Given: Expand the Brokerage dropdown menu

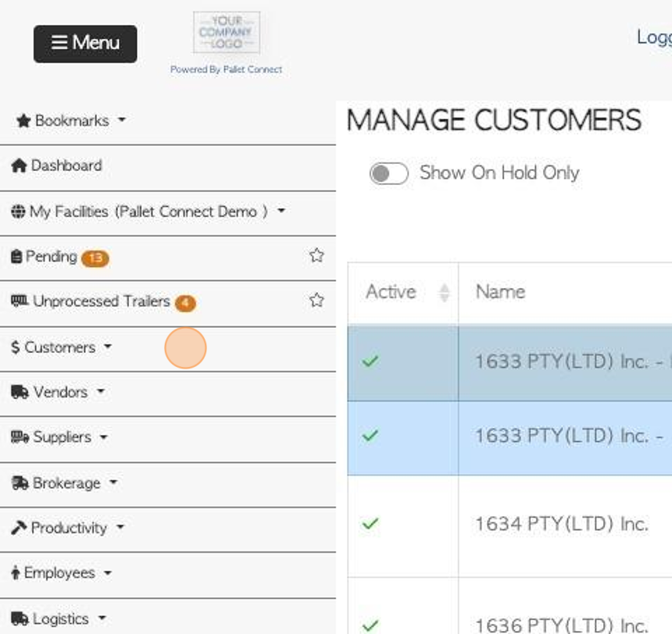Looking at the screenshot, I should (x=64, y=483).
